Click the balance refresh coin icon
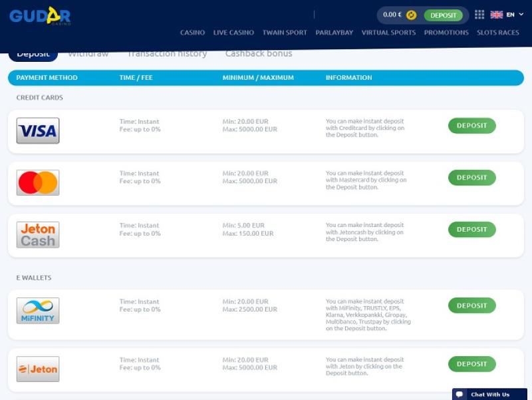 click(412, 15)
